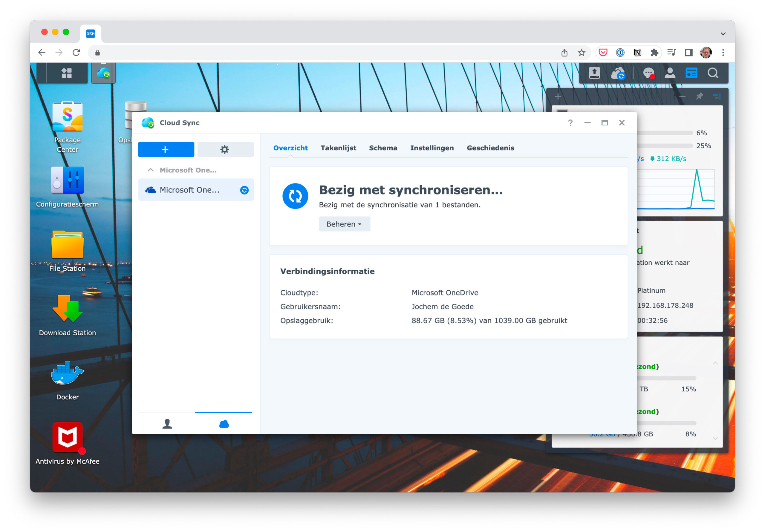The width and height of the screenshot is (765, 532).
Task: Click the 25% resource usage bar
Action: [x=665, y=146]
